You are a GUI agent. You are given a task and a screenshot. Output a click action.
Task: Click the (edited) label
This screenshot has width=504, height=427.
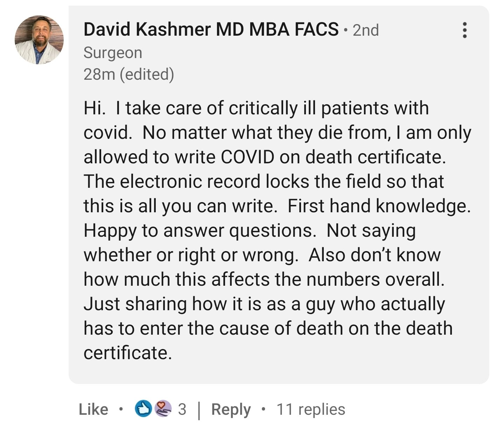[147, 74]
